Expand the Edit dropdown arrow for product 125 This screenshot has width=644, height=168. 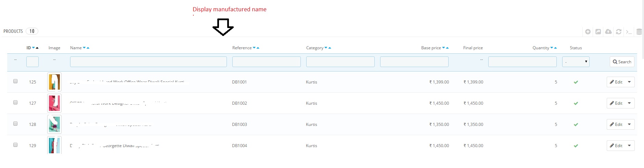click(x=629, y=82)
